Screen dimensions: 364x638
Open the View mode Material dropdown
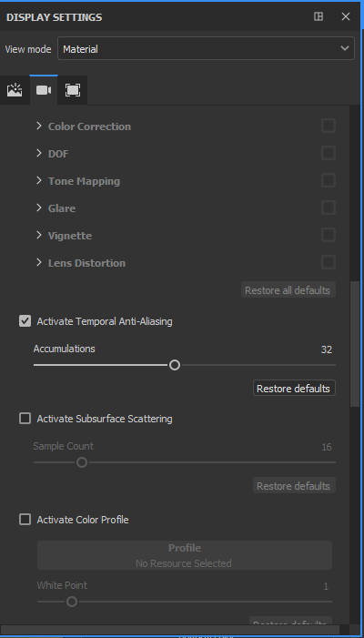point(206,48)
